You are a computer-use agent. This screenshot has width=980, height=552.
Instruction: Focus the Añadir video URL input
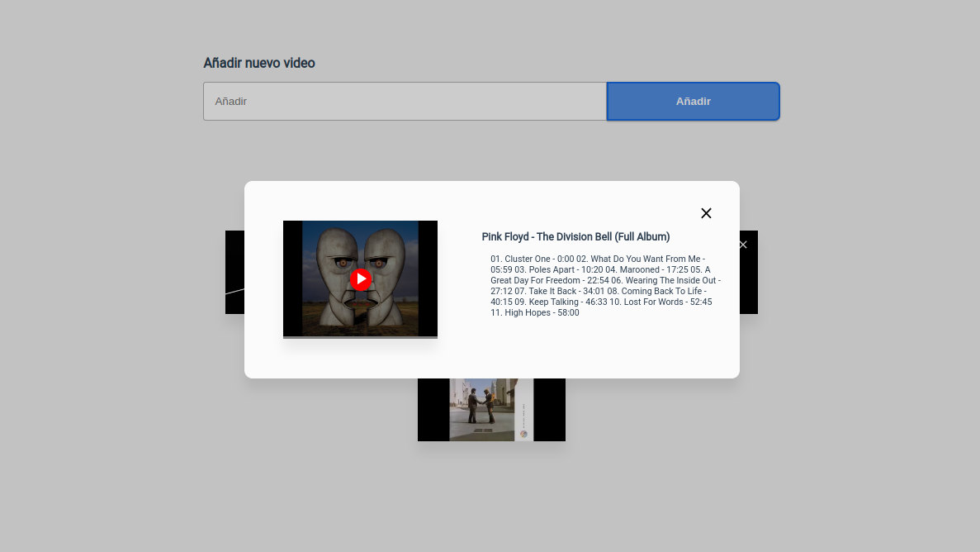405,102
